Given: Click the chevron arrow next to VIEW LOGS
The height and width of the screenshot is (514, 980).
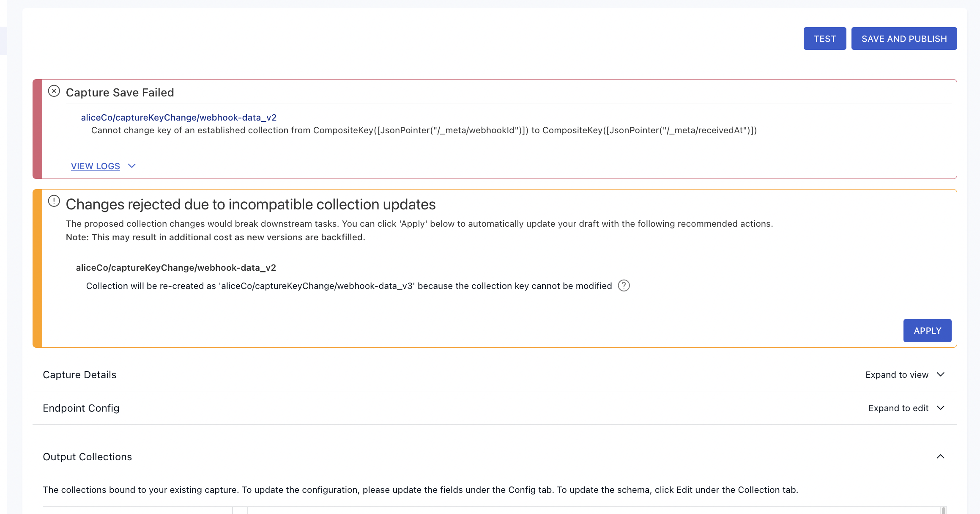Looking at the screenshot, I should (131, 166).
